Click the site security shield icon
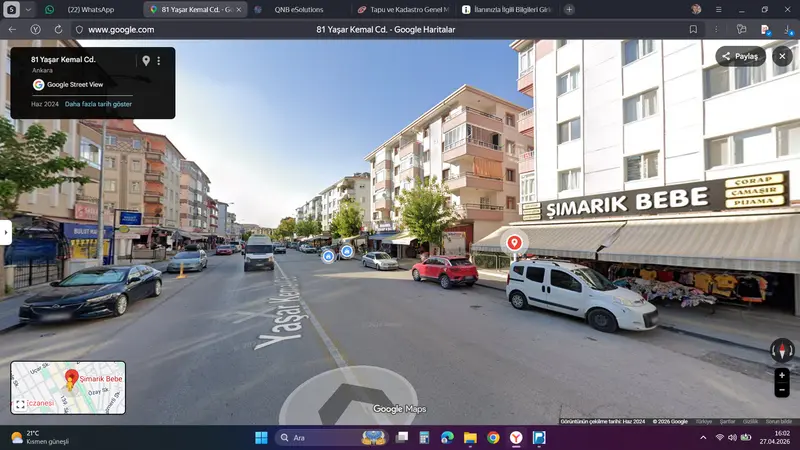The height and width of the screenshot is (450, 800). 79,30
